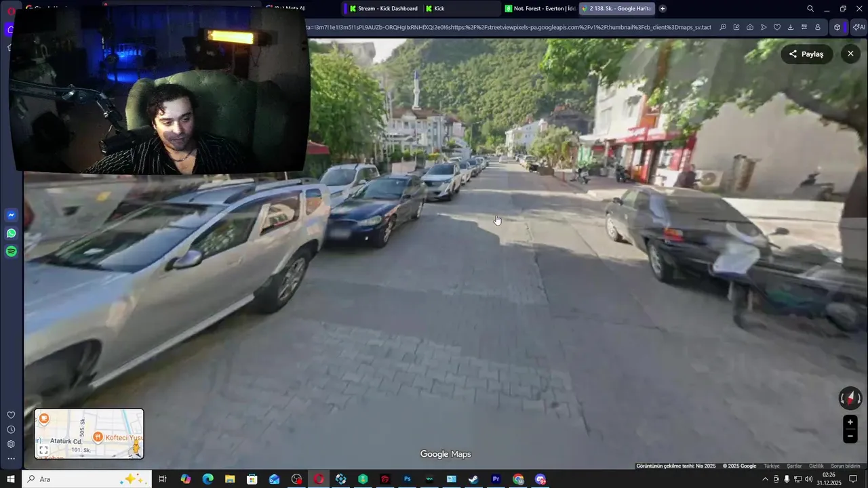Click the volume speaker tray icon
The width and height of the screenshot is (868, 488).
[x=808, y=479]
